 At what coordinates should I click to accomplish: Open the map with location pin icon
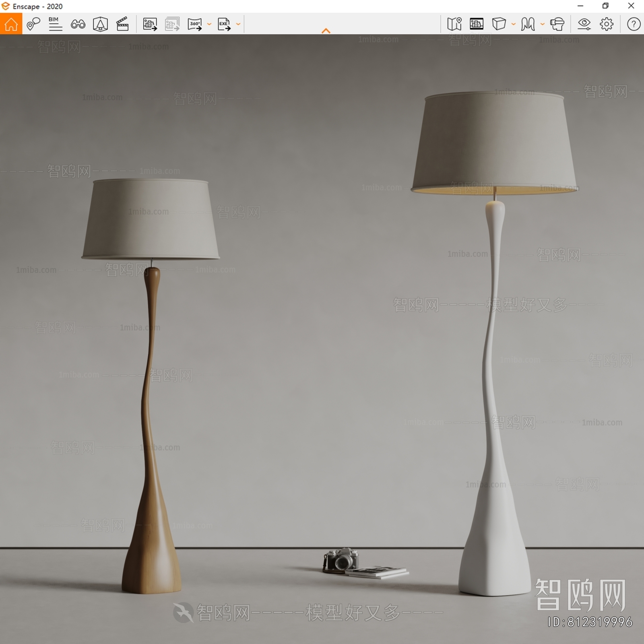tap(454, 24)
